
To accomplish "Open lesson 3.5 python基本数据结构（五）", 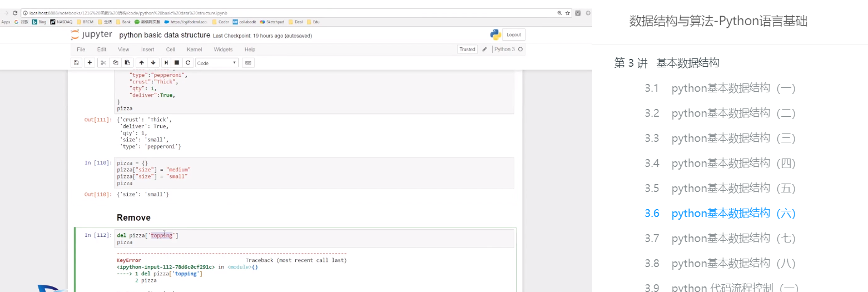I will click(x=721, y=188).
